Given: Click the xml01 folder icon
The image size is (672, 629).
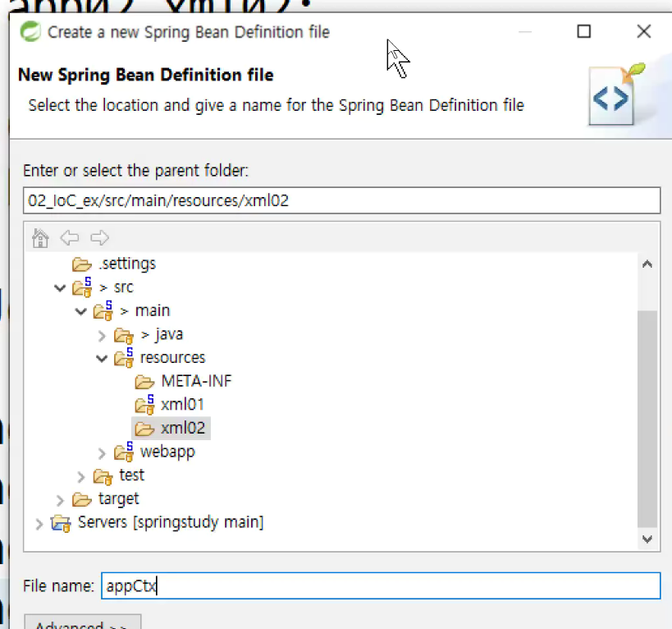Looking at the screenshot, I should click(145, 405).
